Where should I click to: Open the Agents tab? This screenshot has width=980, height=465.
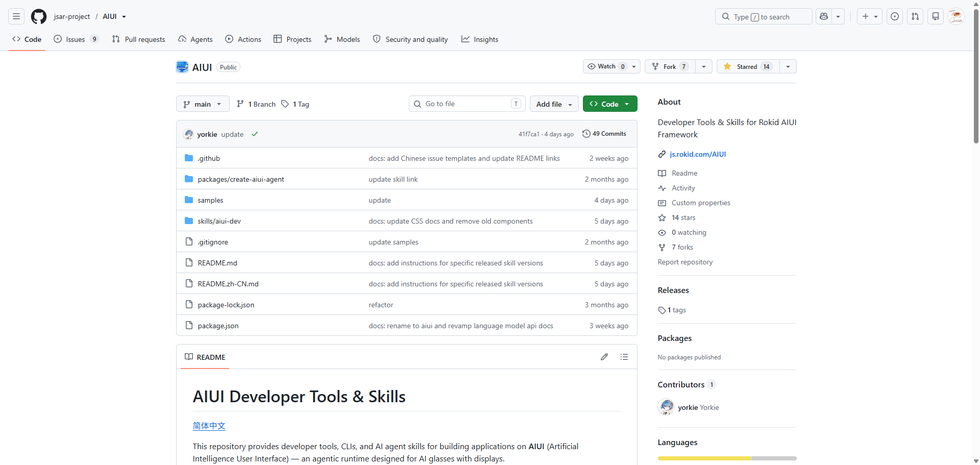[x=195, y=39]
